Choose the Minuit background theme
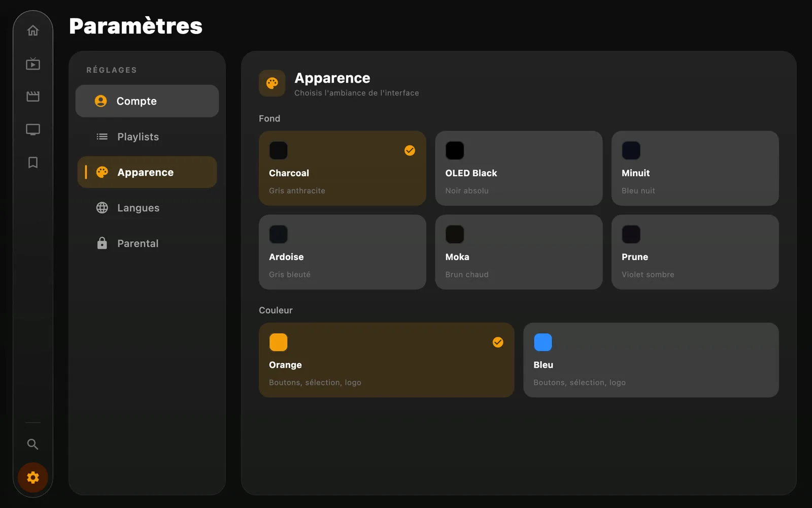Screen dimensions: 812x508 (695, 168)
